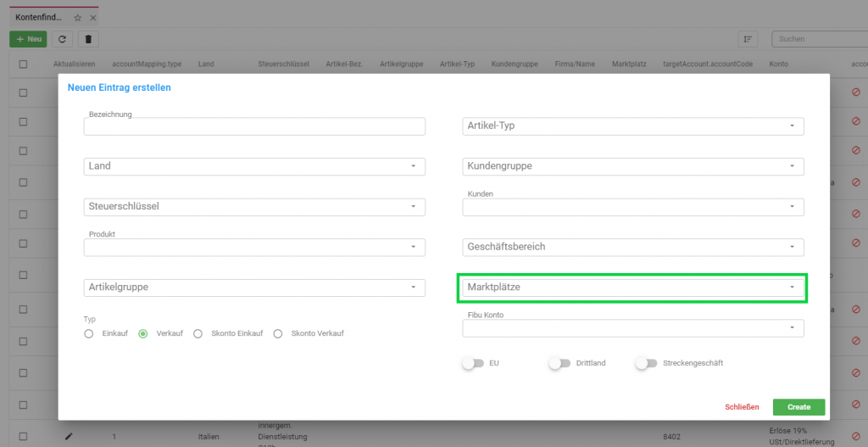
Task: Click the red prohibited icon in the first table row
Action: pyautogui.click(x=856, y=92)
